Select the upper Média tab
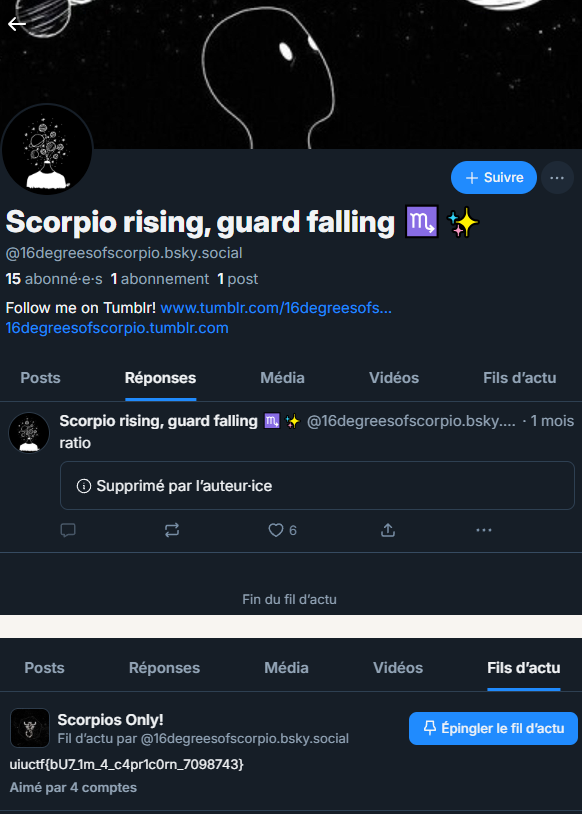582x814 pixels. coord(282,378)
